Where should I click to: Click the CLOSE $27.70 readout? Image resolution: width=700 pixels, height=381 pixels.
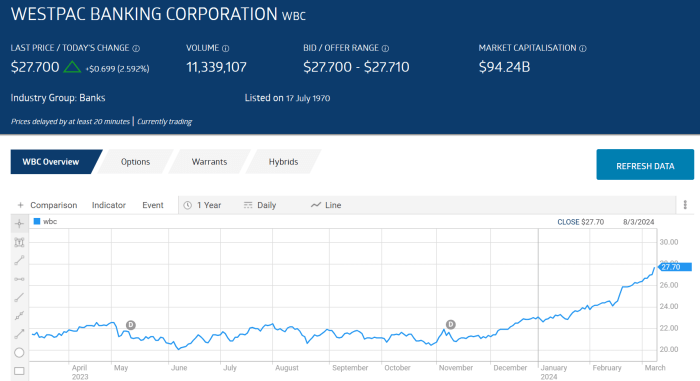tap(580, 222)
